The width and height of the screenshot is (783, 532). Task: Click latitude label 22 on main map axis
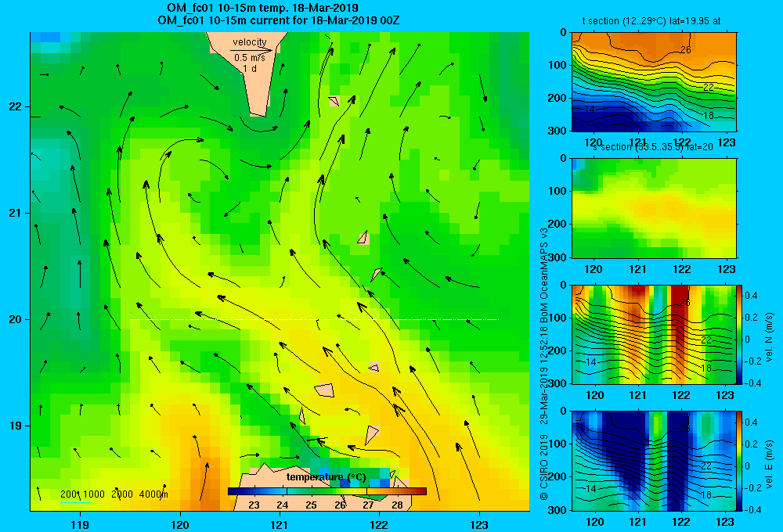point(15,107)
